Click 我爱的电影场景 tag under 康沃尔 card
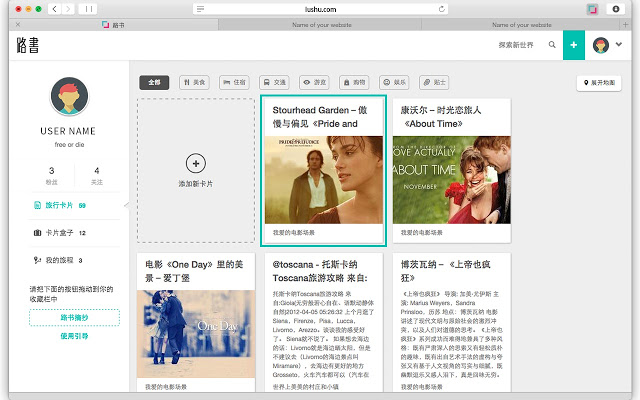 pyautogui.click(x=421, y=233)
